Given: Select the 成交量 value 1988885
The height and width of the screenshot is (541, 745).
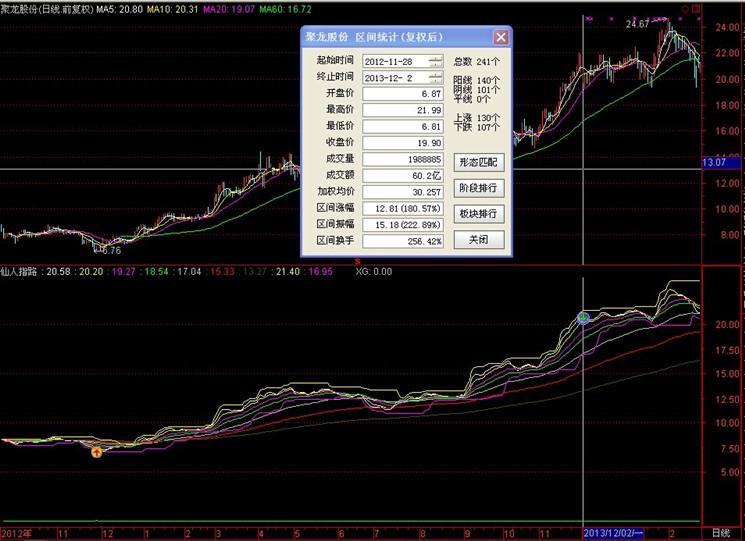Looking at the screenshot, I should point(403,159).
